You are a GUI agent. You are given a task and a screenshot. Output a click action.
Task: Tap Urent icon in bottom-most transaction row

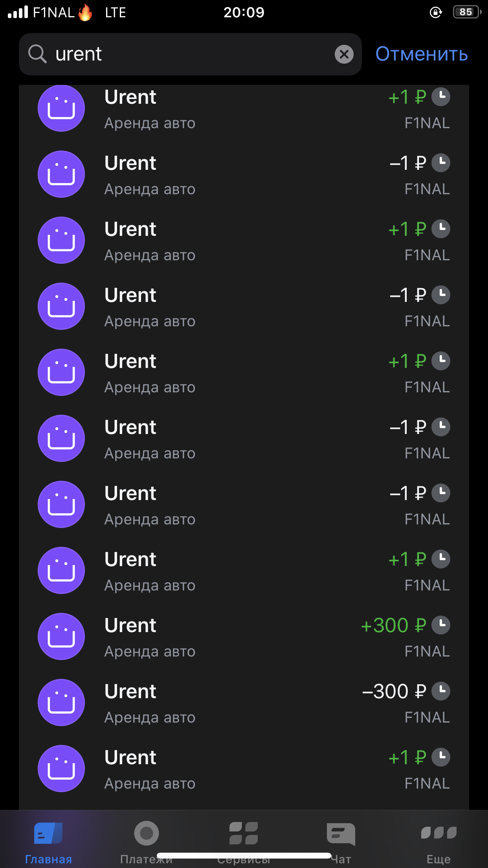(61, 769)
